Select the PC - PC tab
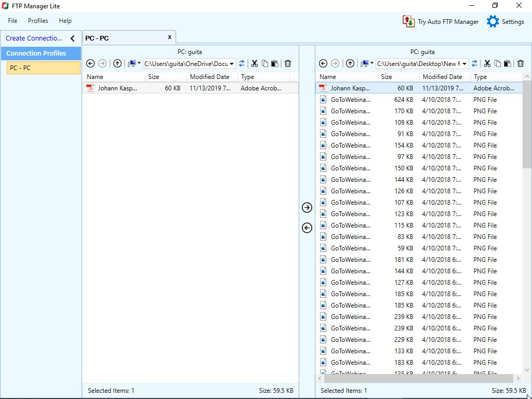The height and width of the screenshot is (399, 532). [x=129, y=37]
